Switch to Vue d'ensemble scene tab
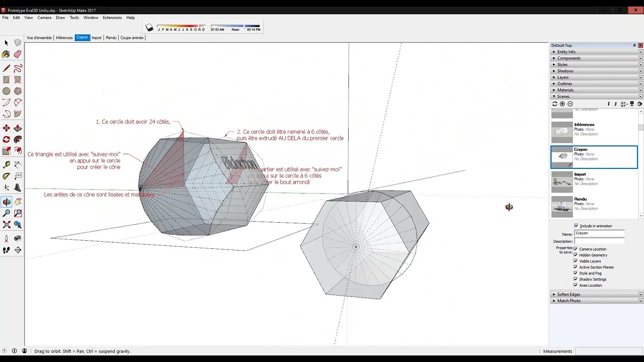Screen dimensions: 644x362 point(39,38)
